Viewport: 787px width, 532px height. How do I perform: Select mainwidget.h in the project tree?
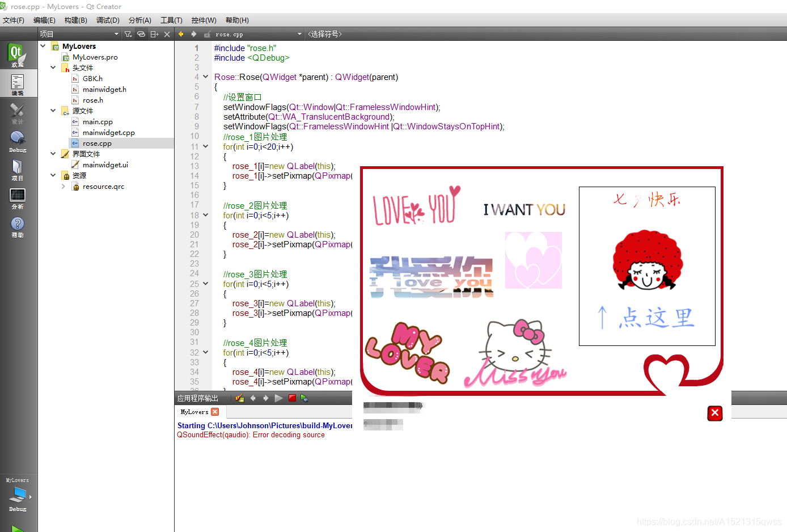click(x=104, y=89)
